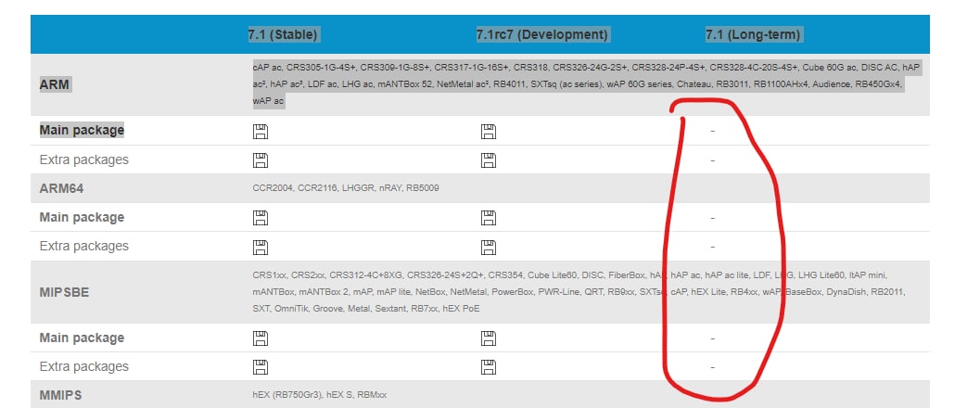Click device list 'CCR2004, CCR2116, LHGGR, nRAY, RB5009'
The image size is (980, 408).
coord(346,187)
